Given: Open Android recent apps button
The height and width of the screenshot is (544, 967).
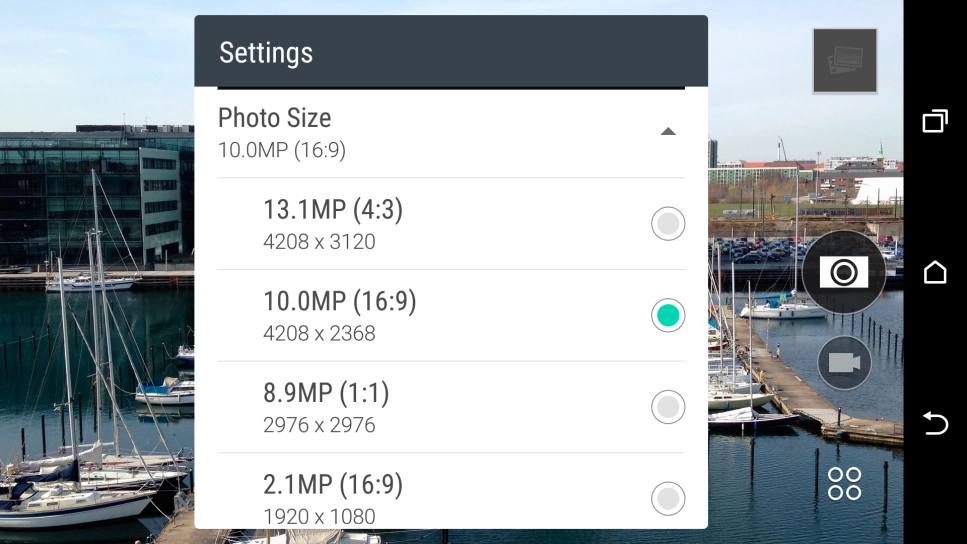Looking at the screenshot, I should tap(935, 122).
